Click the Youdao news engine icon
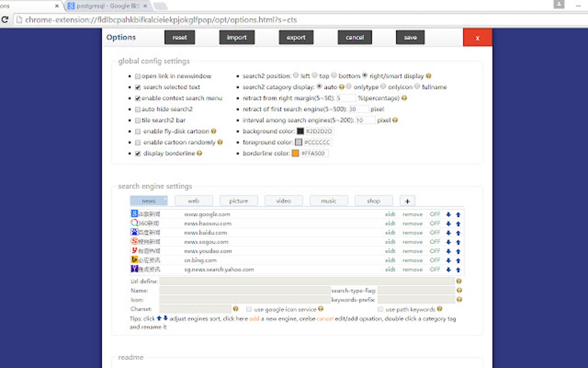 (133, 251)
